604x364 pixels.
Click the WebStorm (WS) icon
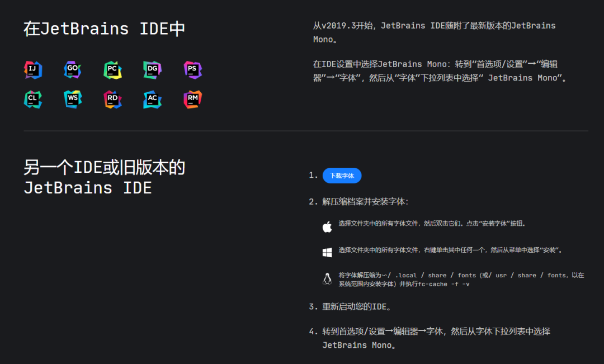(72, 100)
